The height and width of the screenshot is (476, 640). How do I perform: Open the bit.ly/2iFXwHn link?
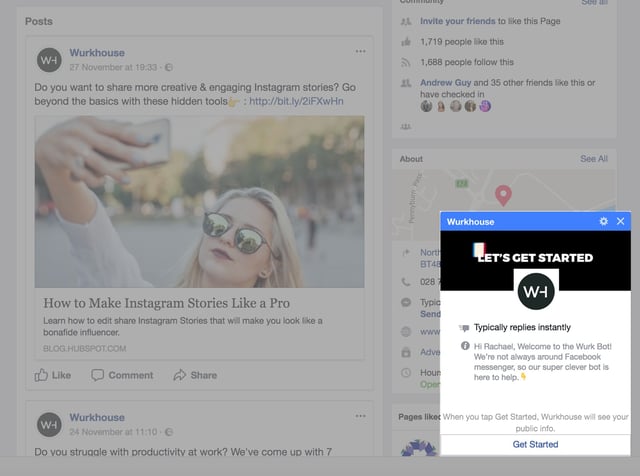pos(296,101)
